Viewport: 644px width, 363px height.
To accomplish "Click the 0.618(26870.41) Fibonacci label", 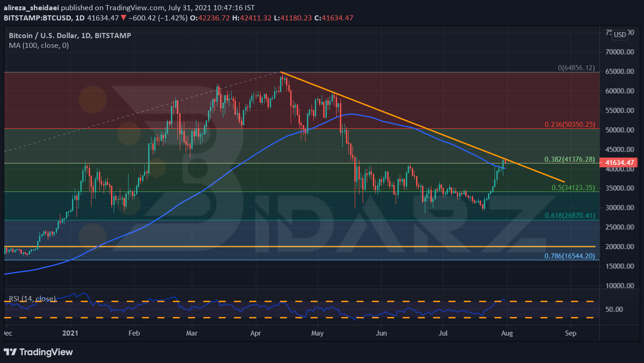I will click(570, 216).
